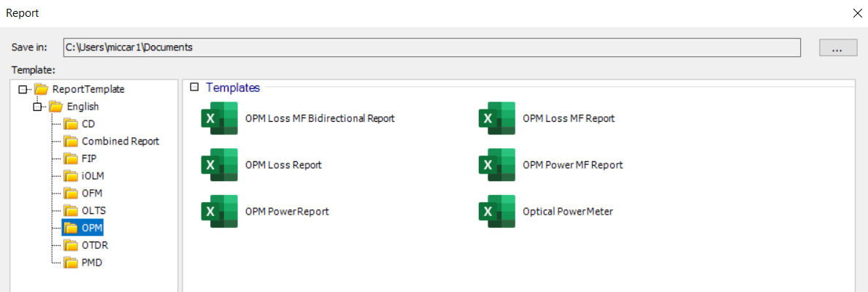Click the browse button with three dots
The width and height of the screenshot is (868, 292).
coord(837,47)
